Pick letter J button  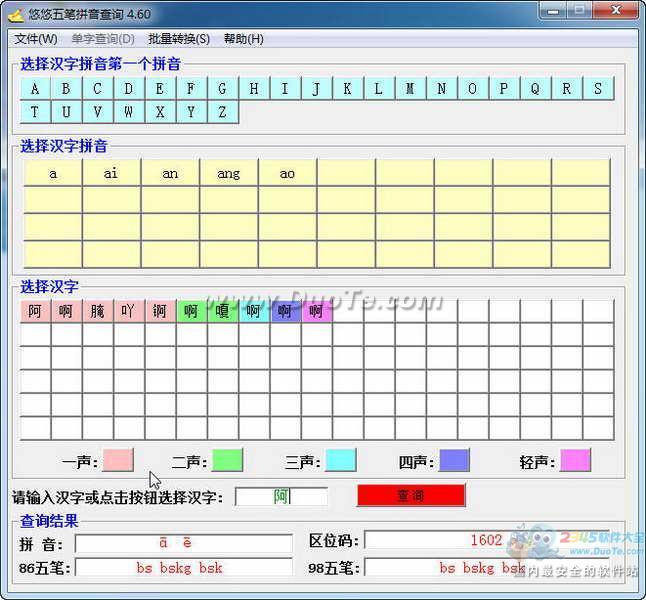(x=317, y=88)
